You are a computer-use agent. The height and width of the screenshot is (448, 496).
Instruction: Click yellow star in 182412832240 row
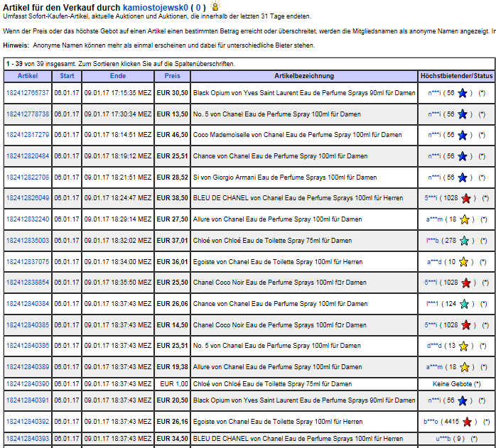(x=464, y=219)
